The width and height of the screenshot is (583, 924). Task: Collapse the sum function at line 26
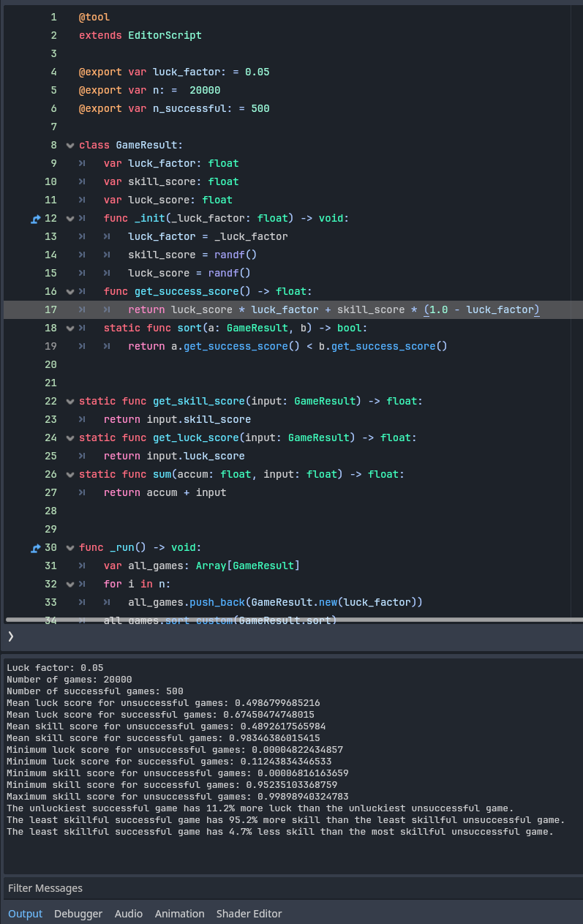70,474
